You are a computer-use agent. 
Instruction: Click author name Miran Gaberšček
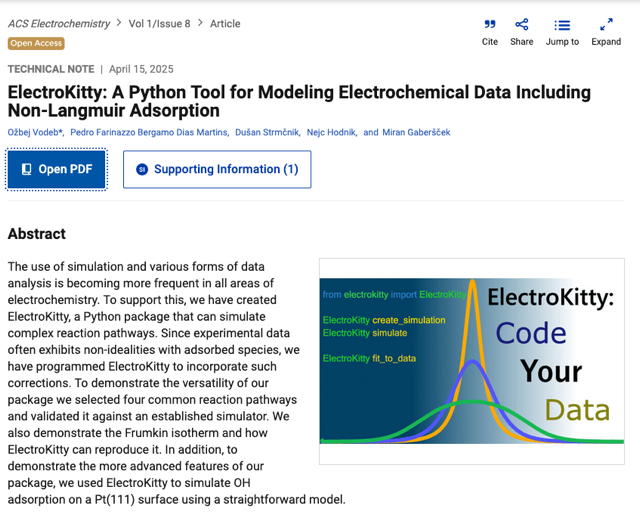tap(416, 132)
